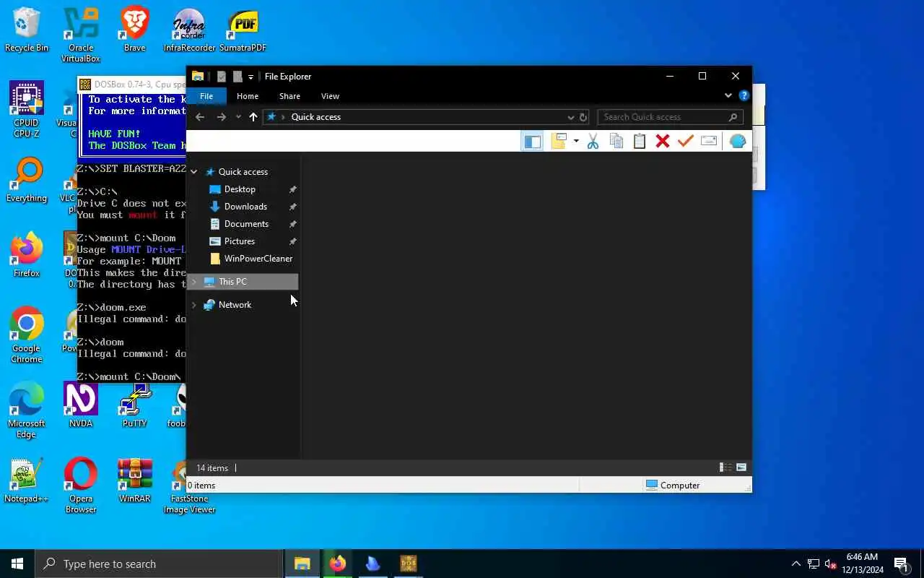Screen dimensions: 924x578
Task: Click the DOSBox taskbar icon
Action: [x=409, y=564]
